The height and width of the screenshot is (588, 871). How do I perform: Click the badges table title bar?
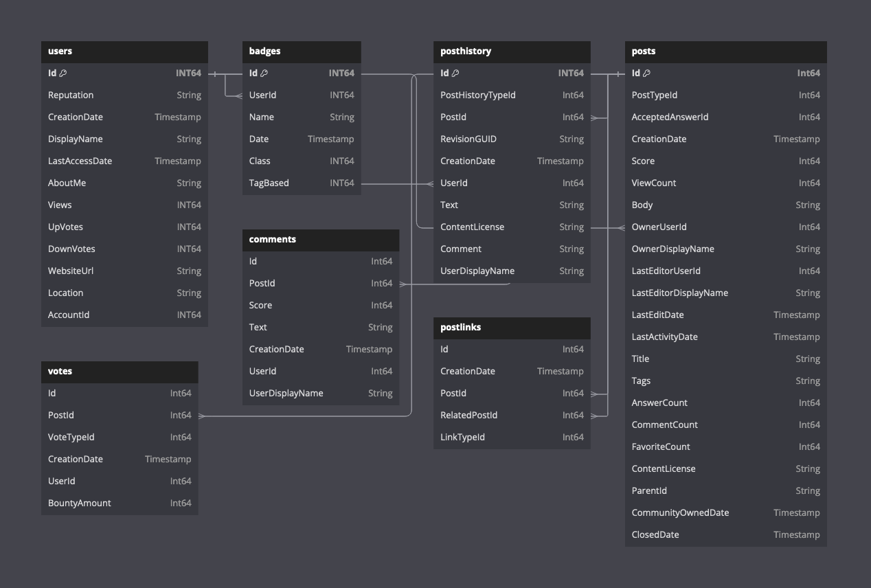point(302,51)
